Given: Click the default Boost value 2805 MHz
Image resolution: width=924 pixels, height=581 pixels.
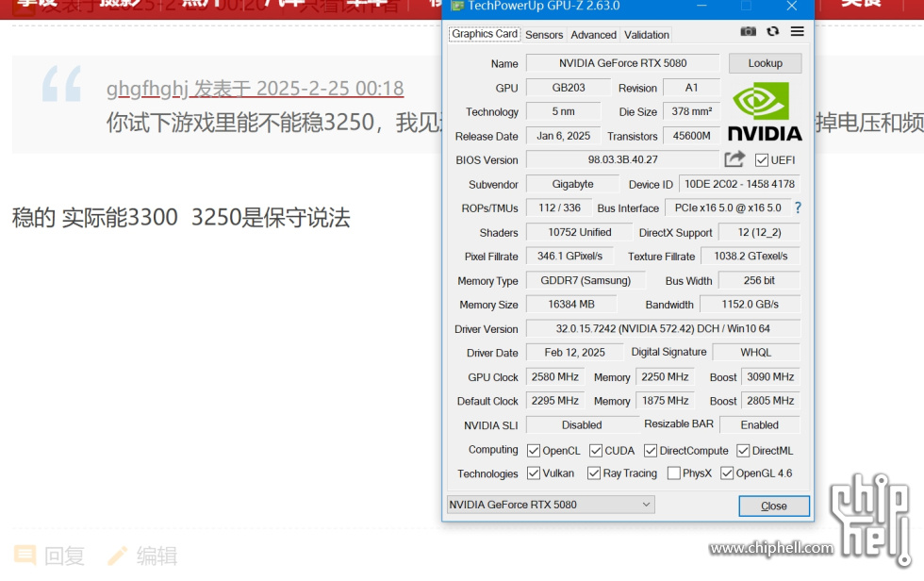Looking at the screenshot, I should point(770,401).
